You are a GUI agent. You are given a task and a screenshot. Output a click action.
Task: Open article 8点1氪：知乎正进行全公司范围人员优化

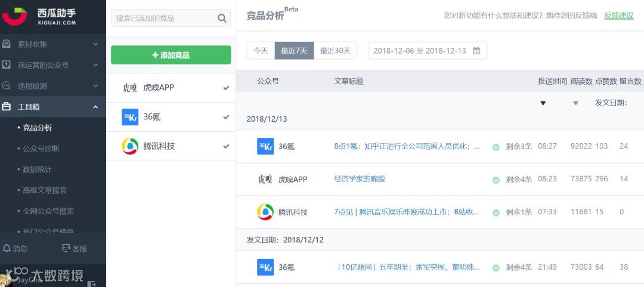click(407, 146)
